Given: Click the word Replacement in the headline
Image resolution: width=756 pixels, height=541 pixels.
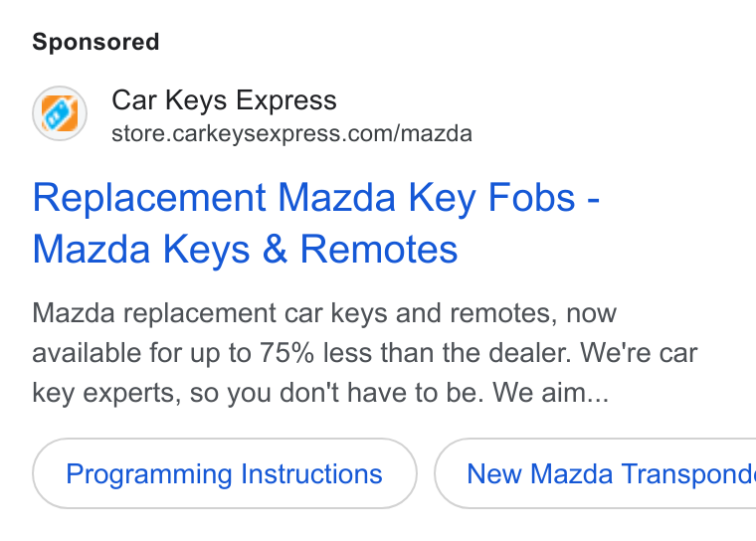Looking at the screenshot, I should (x=149, y=198).
